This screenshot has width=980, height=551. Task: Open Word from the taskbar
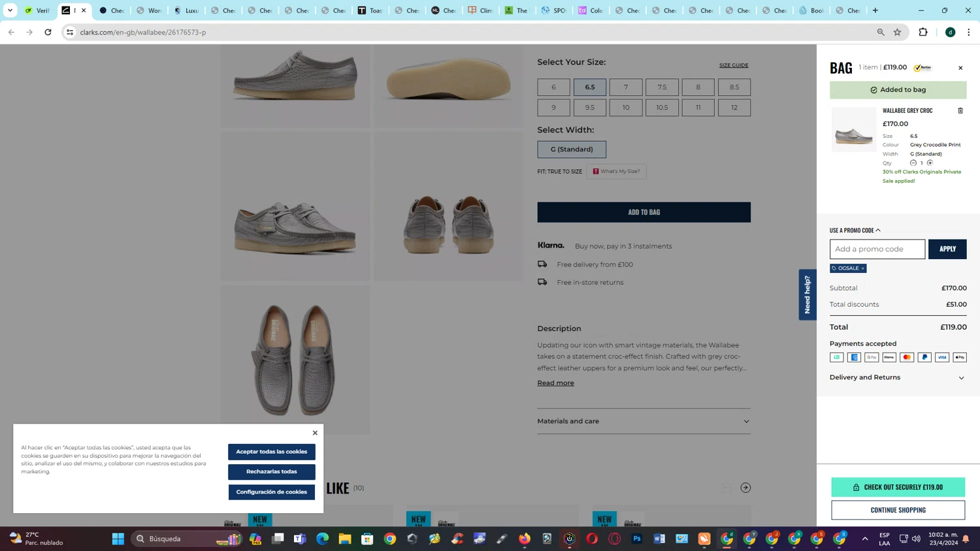point(659,539)
